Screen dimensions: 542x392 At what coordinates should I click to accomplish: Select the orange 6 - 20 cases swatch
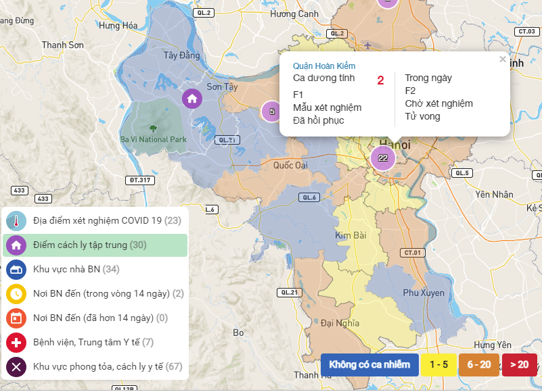pos(479,365)
